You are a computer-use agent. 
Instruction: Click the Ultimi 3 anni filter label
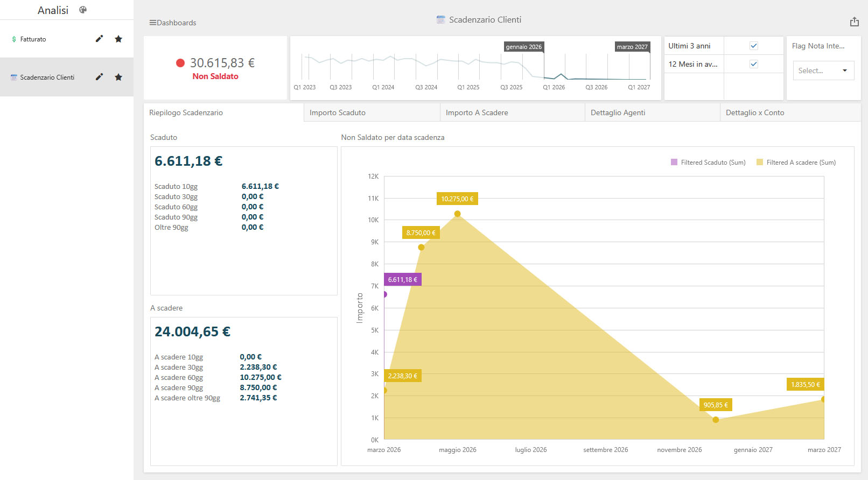(x=689, y=46)
